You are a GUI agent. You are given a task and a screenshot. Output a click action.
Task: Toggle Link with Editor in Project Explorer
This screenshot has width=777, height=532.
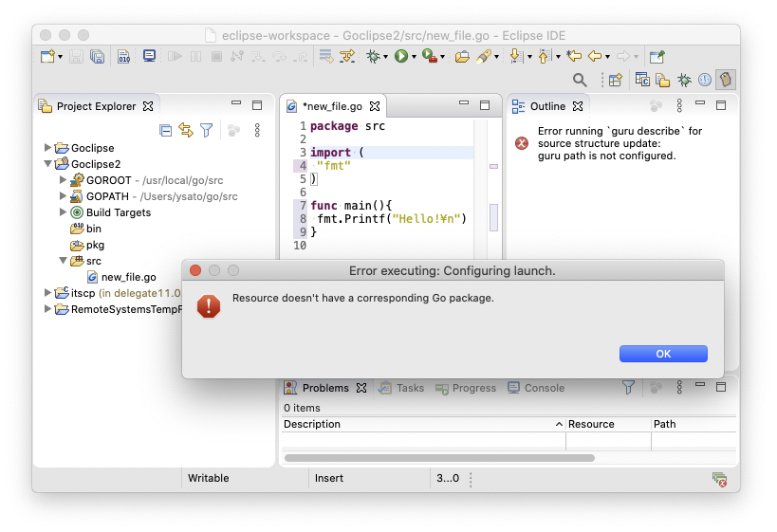click(186, 131)
